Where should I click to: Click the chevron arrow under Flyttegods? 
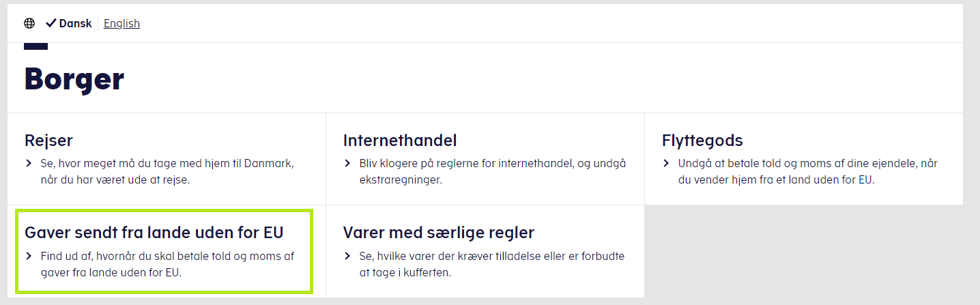666,164
